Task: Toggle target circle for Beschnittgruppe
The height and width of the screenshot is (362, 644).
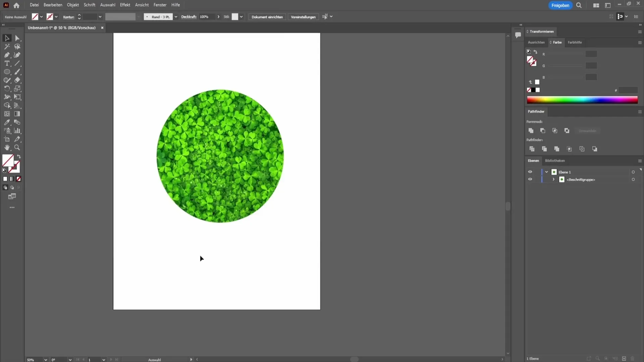Action: tap(633, 179)
